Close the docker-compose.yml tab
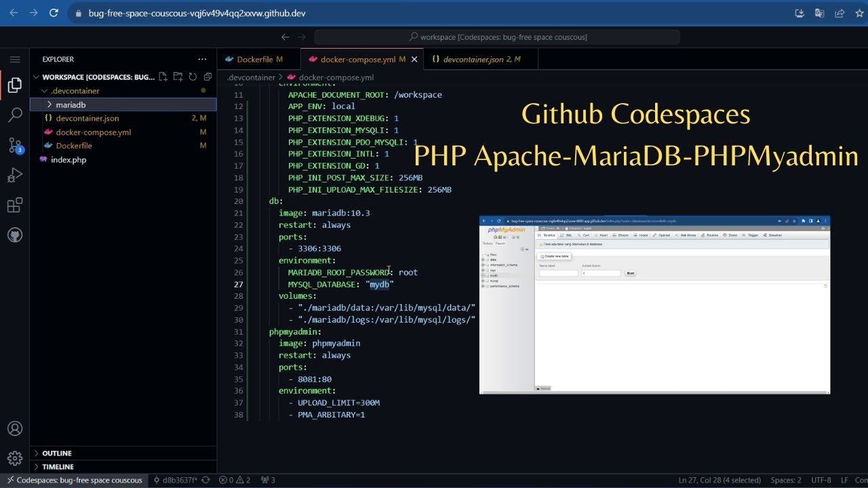868x488 pixels. tap(415, 59)
